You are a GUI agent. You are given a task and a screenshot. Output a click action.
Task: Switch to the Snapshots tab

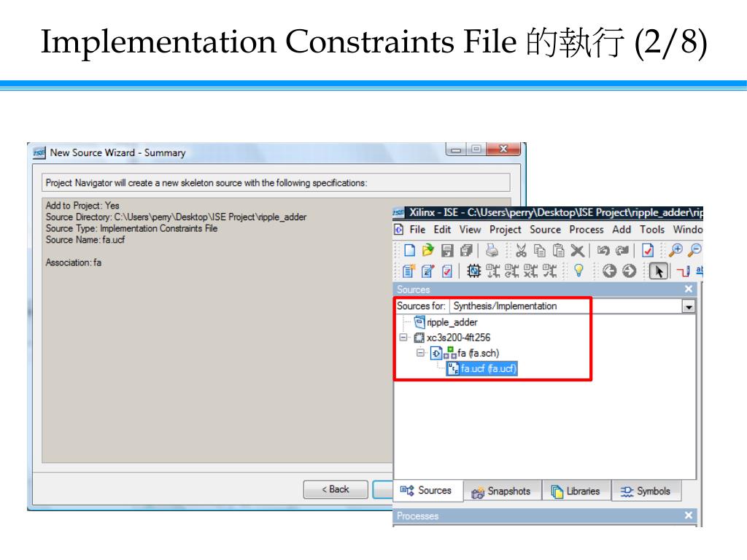click(502, 491)
